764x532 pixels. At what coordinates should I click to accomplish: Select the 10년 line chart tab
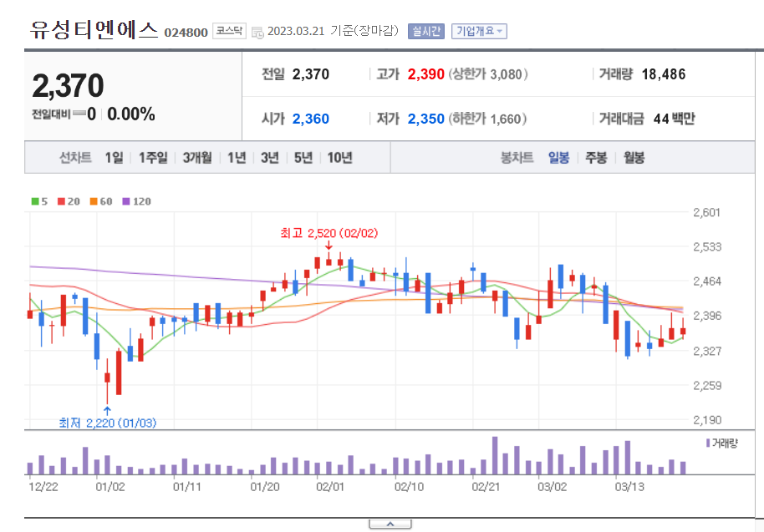339,158
